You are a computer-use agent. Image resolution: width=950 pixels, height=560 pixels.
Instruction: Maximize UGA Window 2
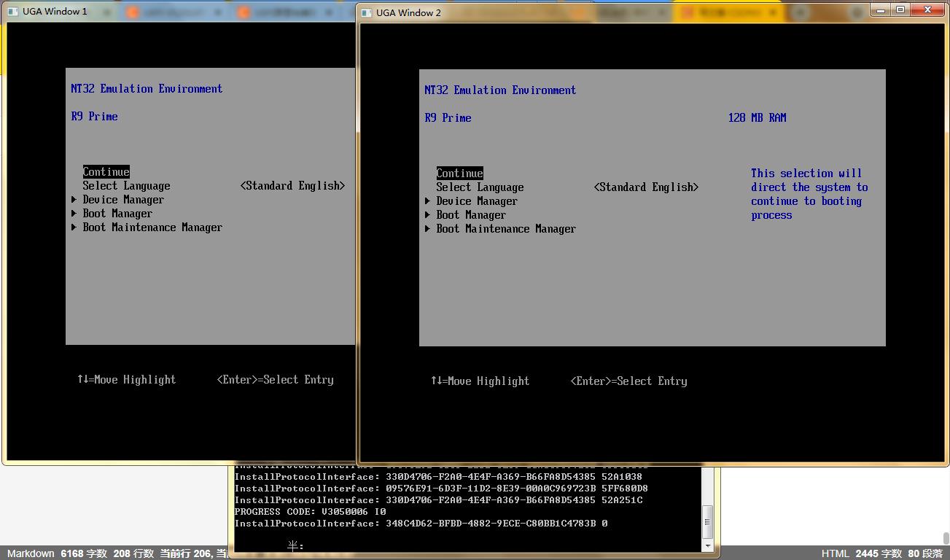[900, 9]
